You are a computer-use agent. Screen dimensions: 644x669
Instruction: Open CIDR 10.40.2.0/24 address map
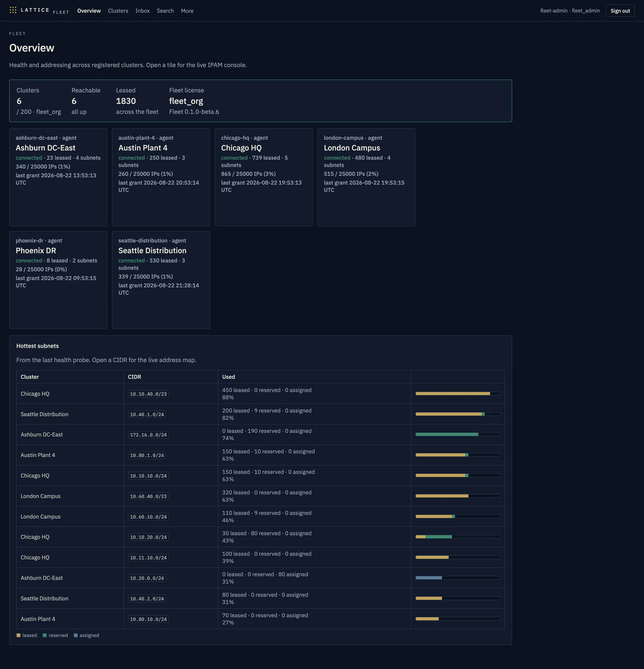147,598
